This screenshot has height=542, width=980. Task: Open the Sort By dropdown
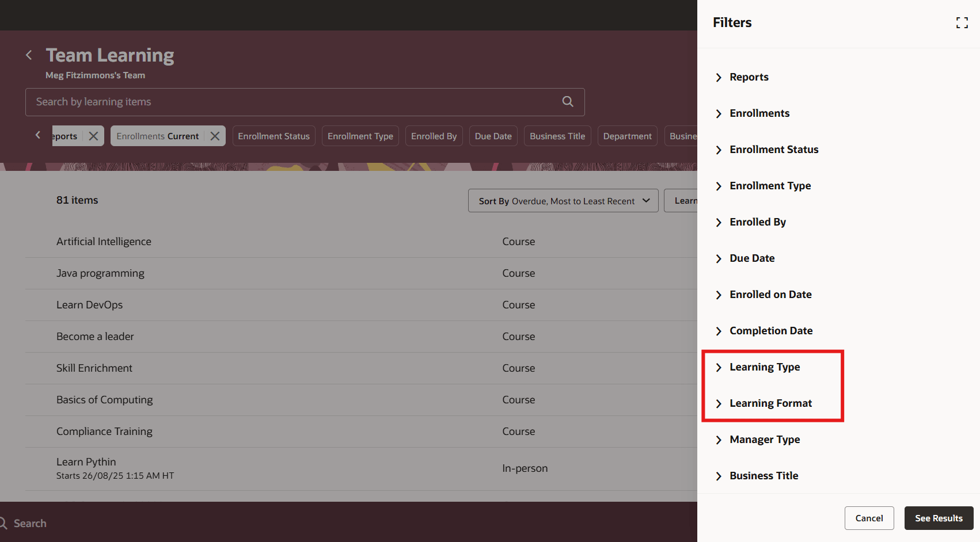[563, 200]
